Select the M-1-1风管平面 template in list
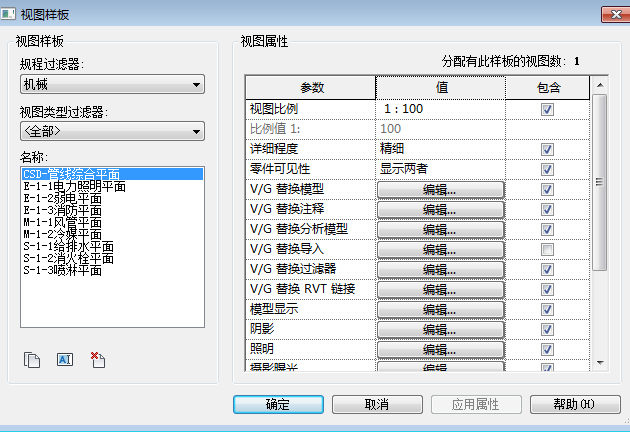 [x=61, y=222]
